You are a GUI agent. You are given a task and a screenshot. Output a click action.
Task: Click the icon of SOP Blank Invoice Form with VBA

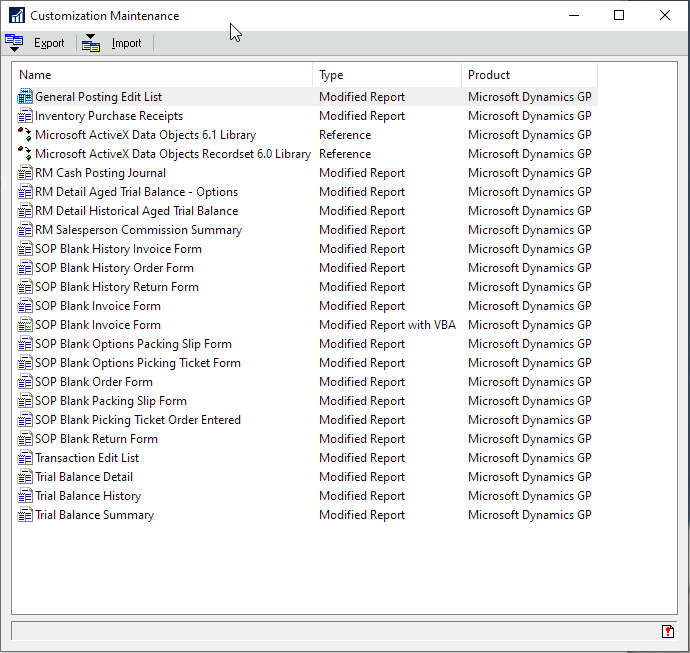[25, 325]
